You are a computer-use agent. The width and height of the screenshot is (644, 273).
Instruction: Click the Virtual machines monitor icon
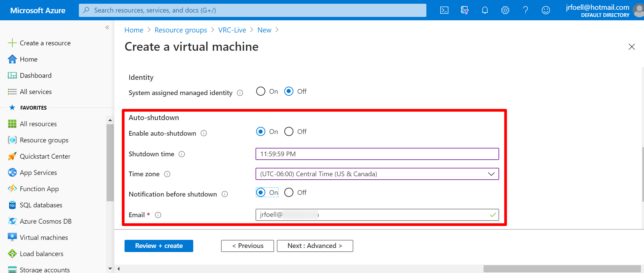point(12,237)
